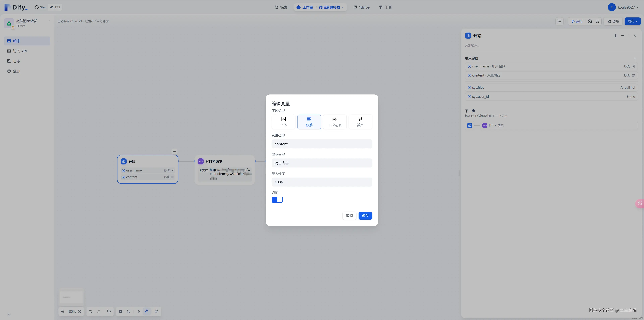Click the 保存 save button
Viewport: 644px width, 320px height.
365,216
